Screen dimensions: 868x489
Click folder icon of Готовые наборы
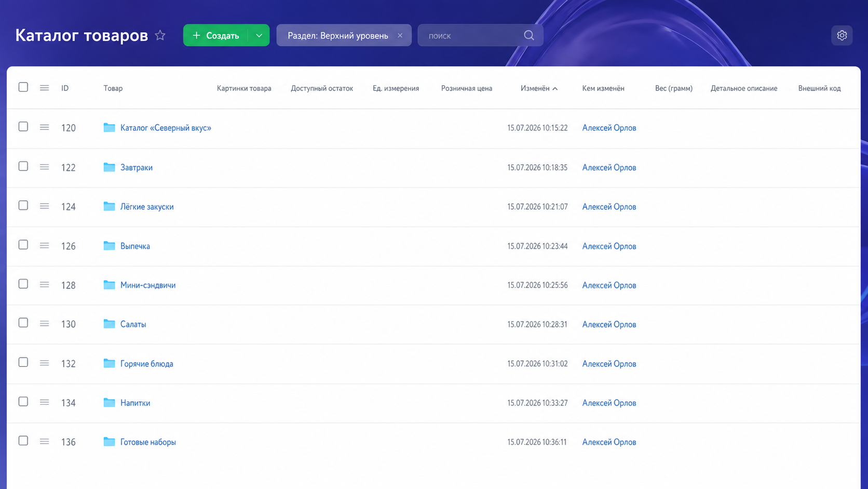coord(109,442)
